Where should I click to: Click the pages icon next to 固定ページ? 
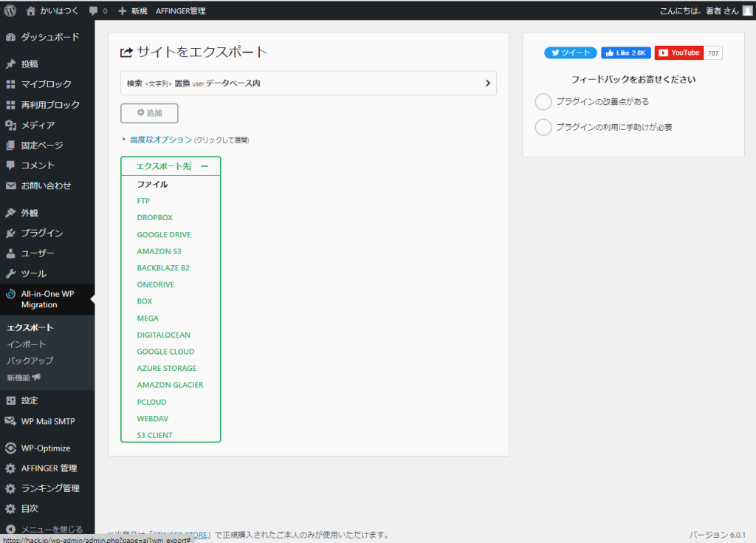tap(10, 146)
